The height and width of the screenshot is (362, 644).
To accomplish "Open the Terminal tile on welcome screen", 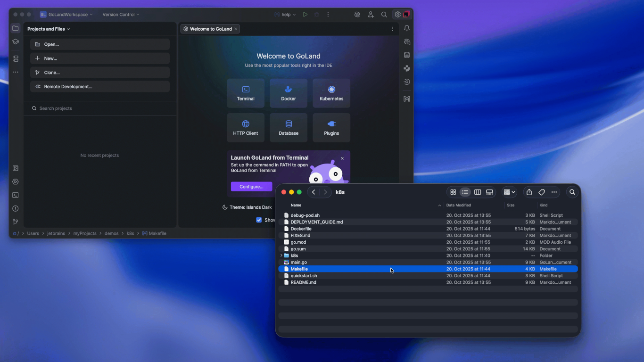I will (246, 93).
